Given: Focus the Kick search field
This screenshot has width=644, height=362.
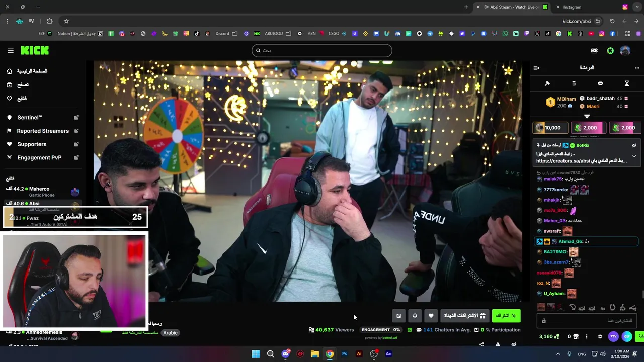Looking at the screenshot, I should pos(322,50).
